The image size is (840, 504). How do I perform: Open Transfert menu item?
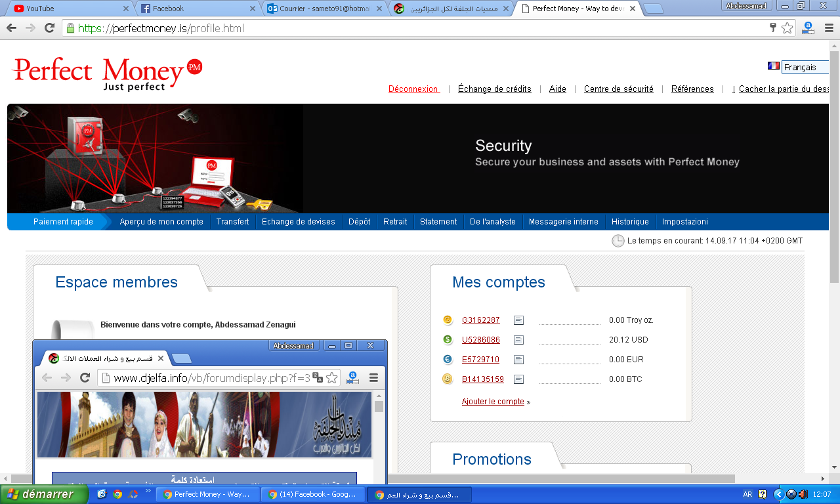(232, 222)
